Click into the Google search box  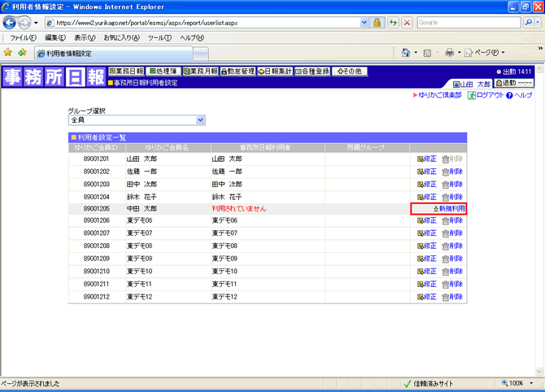pos(469,23)
